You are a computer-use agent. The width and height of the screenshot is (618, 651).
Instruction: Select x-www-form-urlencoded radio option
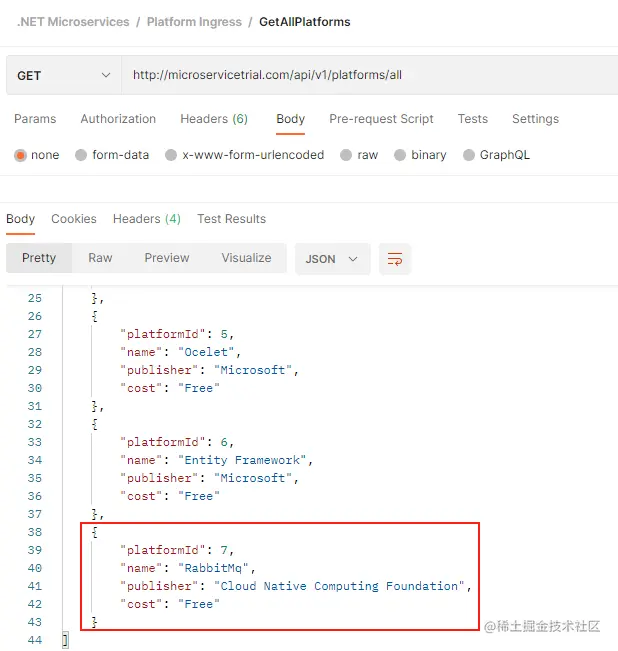click(171, 155)
